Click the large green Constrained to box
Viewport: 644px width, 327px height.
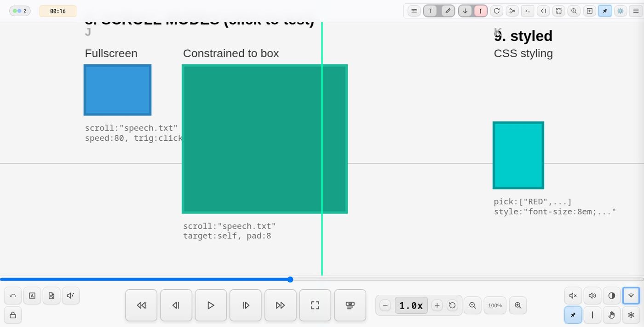pyautogui.click(x=264, y=139)
